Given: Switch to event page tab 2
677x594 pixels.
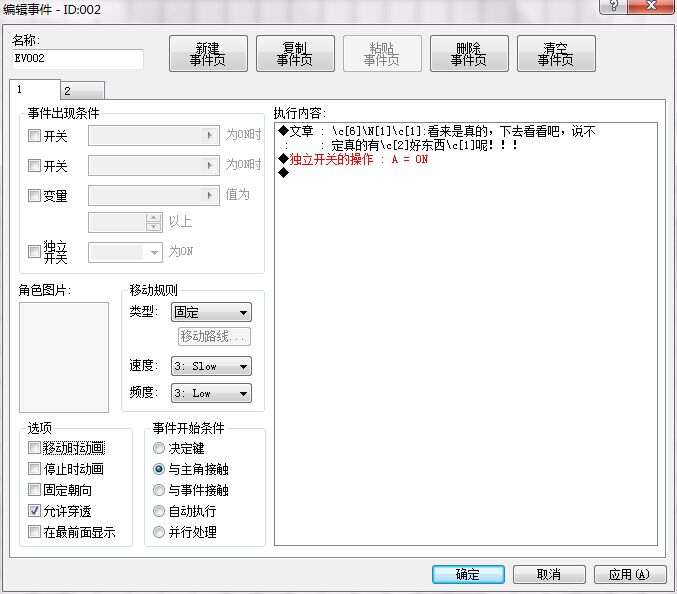Looking at the screenshot, I should (82, 91).
